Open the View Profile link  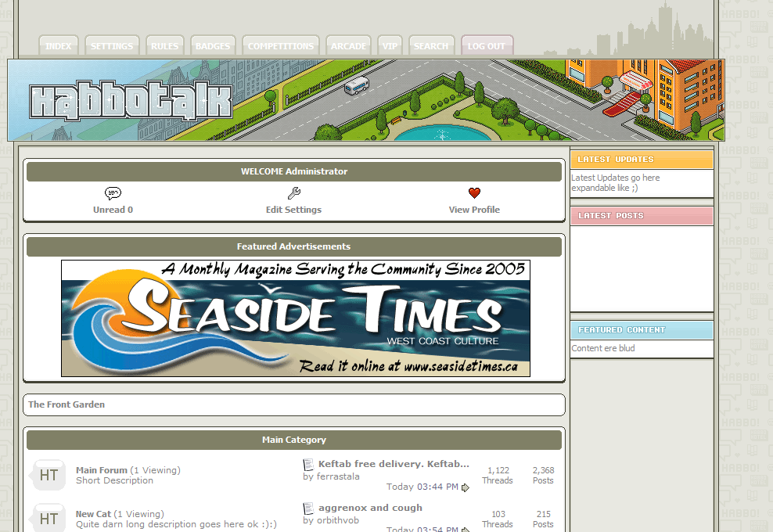pyautogui.click(x=474, y=210)
